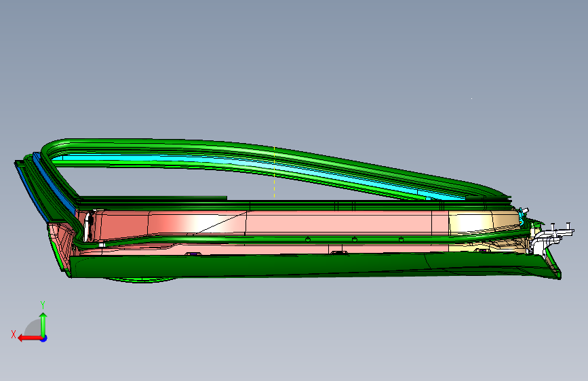
Task: Click the green "Y" axis label
Action: coord(43,305)
